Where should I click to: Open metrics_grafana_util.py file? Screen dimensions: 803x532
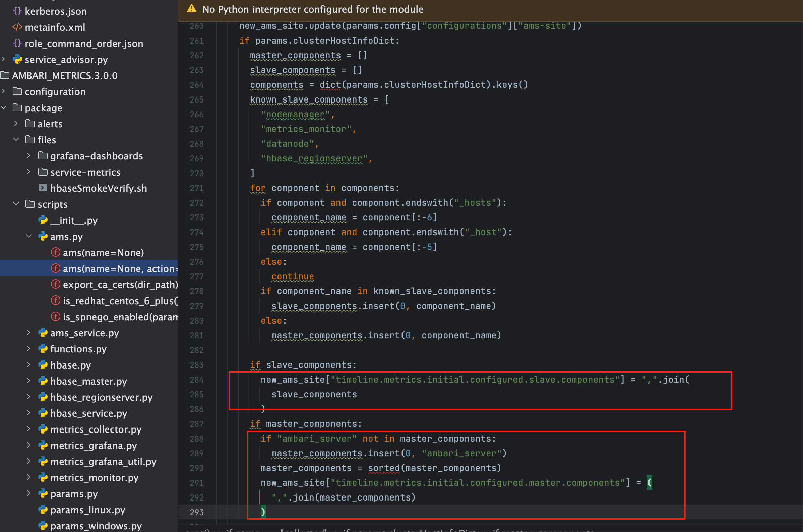103,462
